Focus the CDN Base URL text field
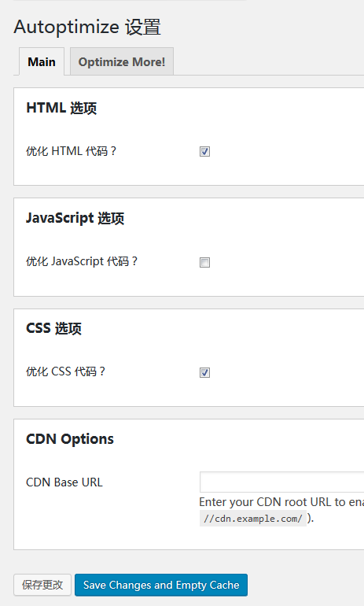364x606 pixels. point(281,482)
